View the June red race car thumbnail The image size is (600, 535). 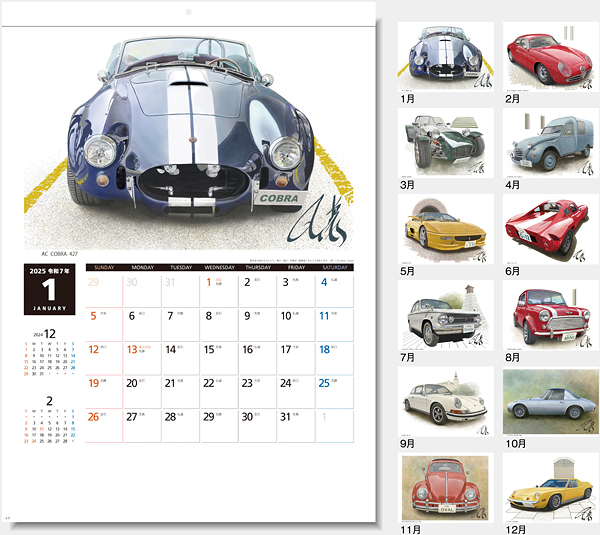click(x=551, y=229)
